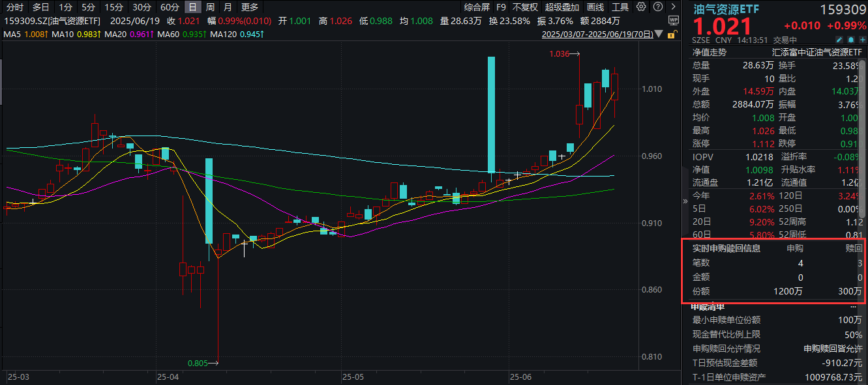
Task: Click the pencil edit icon near the quote
Action: pyautogui.click(x=839, y=39)
